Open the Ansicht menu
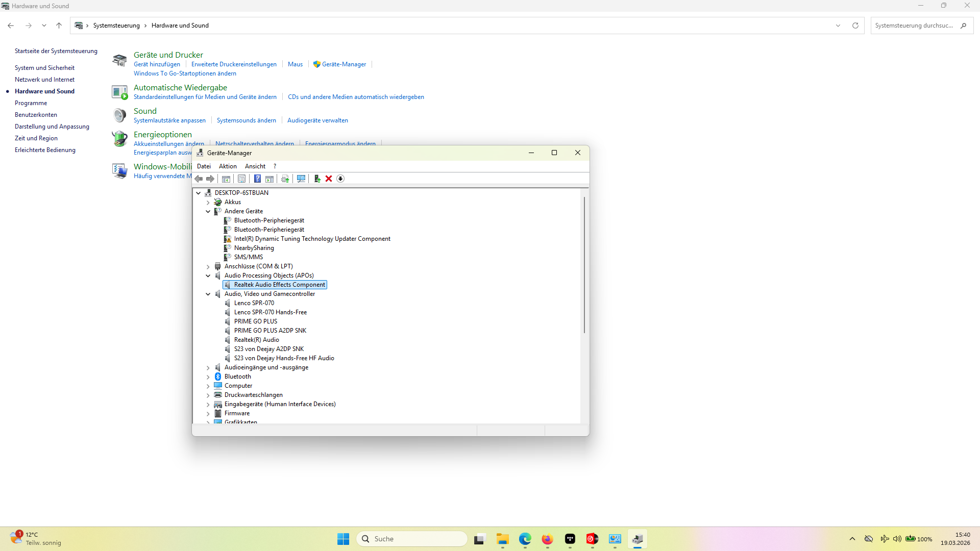980x551 pixels. pyautogui.click(x=255, y=166)
